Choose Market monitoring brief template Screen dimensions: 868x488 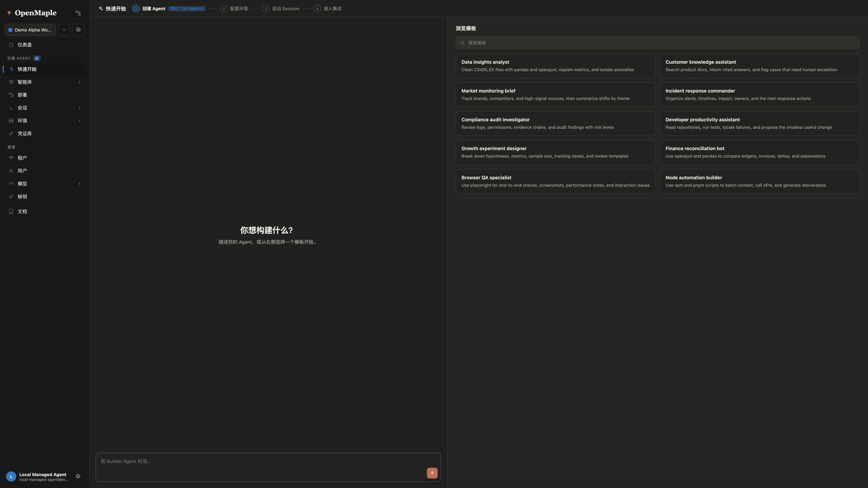pos(555,95)
